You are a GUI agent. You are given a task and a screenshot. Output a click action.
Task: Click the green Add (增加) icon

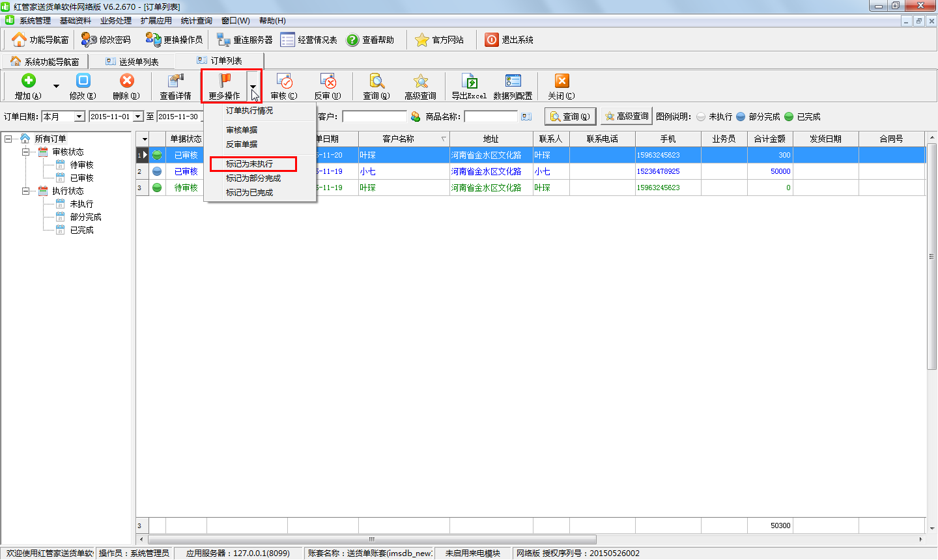click(28, 81)
